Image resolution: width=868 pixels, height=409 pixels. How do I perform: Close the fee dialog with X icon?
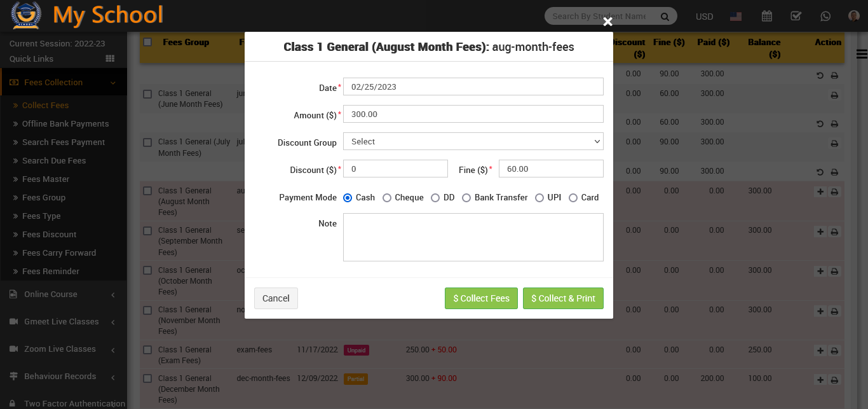607,22
